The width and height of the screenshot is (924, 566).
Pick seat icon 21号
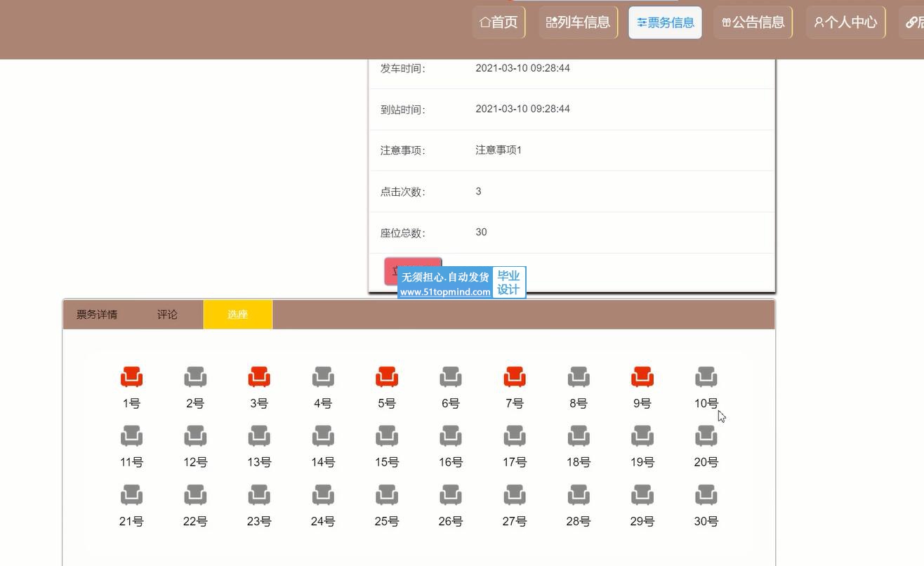tap(131, 495)
